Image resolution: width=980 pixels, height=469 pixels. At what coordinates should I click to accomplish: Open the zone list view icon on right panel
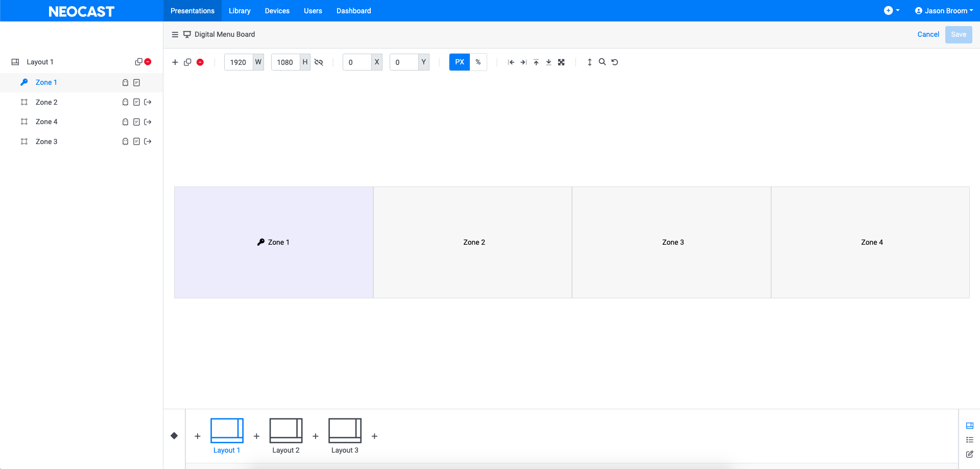[969, 440]
